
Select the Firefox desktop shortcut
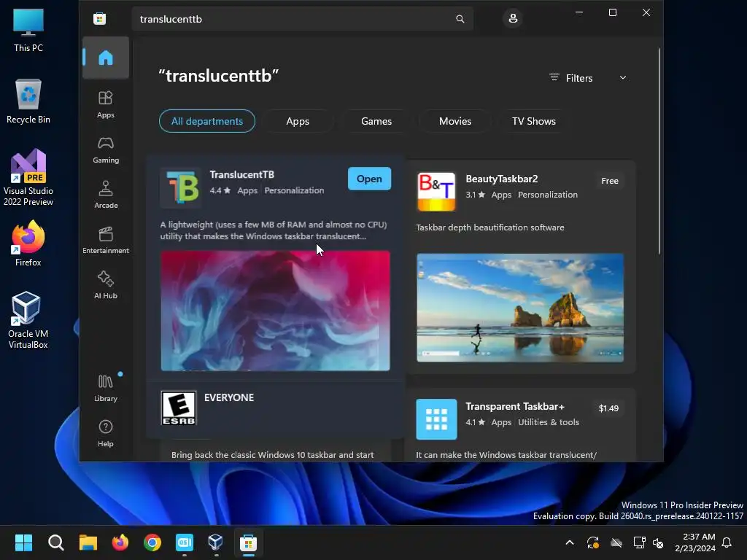[x=28, y=244]
